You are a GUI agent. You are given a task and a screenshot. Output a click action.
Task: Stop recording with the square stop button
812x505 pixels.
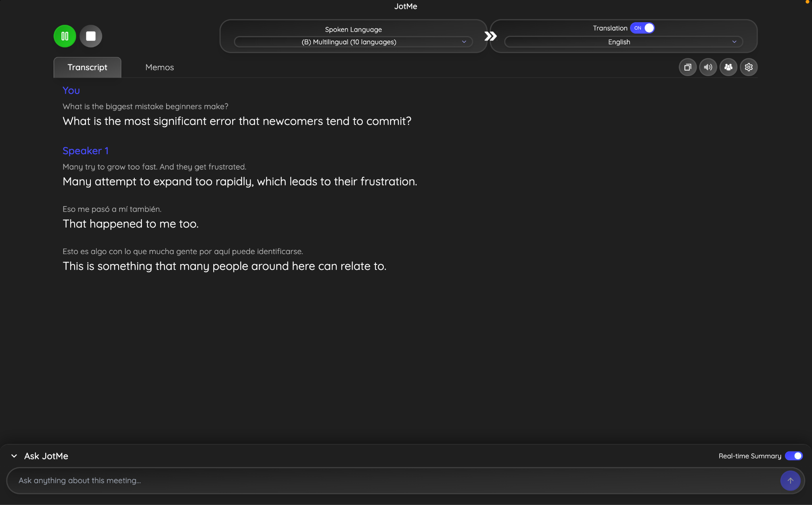click(91, 36)
